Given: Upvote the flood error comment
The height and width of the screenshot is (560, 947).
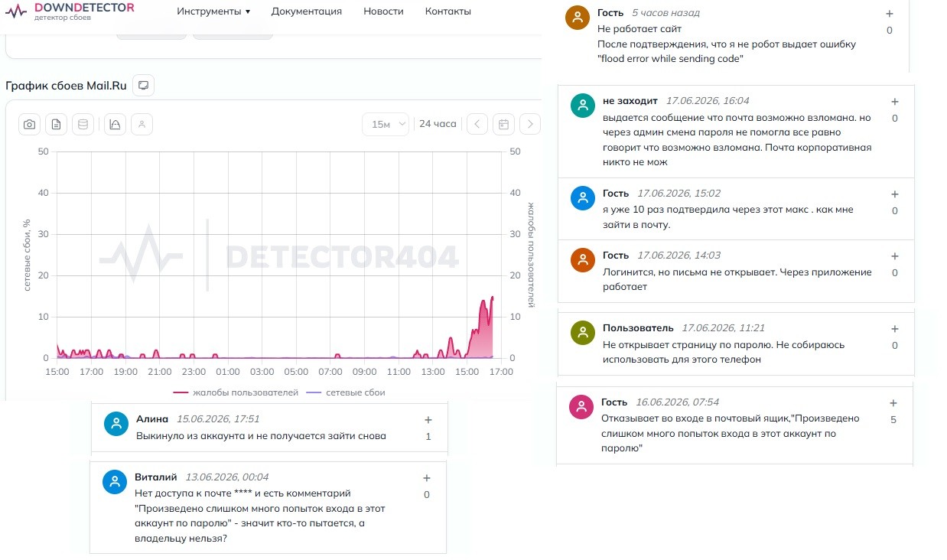Looking at the screenshot, I should point(889,14).
